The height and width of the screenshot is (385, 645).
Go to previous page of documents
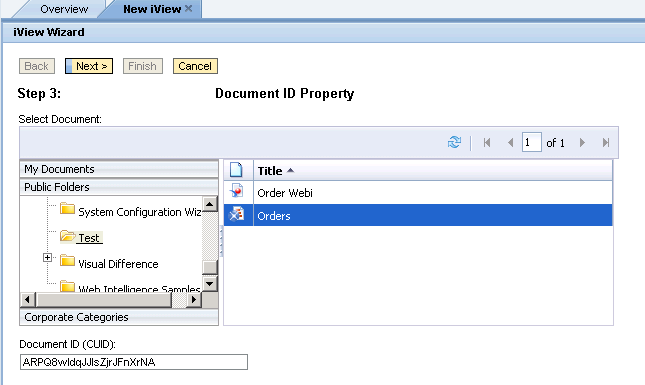[510, 143]
